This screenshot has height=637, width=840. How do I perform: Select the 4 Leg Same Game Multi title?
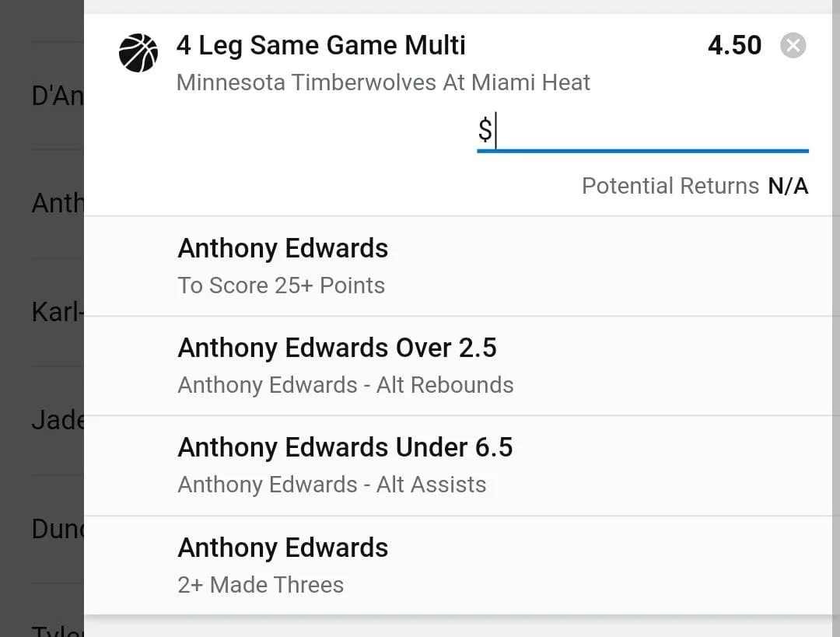pos(320,45)
